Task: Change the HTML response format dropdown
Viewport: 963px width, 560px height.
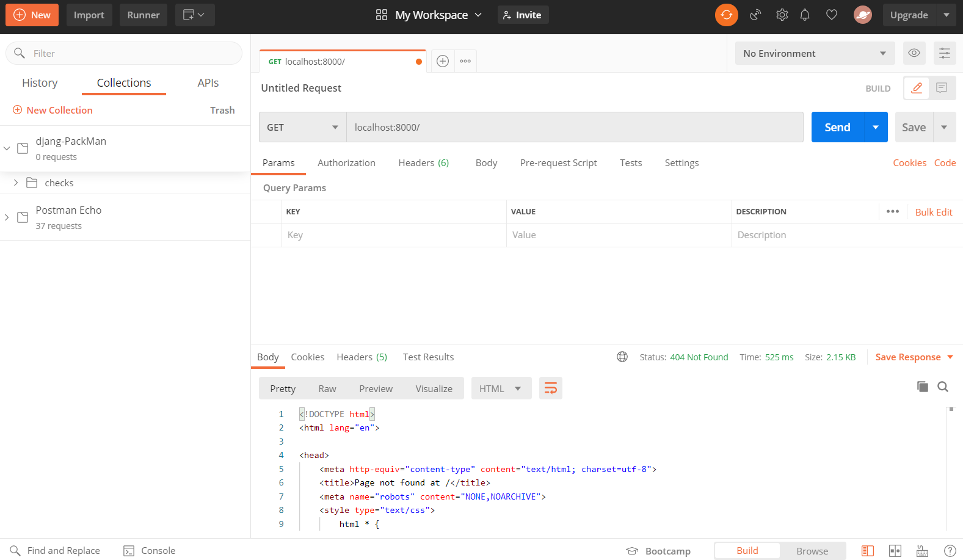Action: pos(501,388)
